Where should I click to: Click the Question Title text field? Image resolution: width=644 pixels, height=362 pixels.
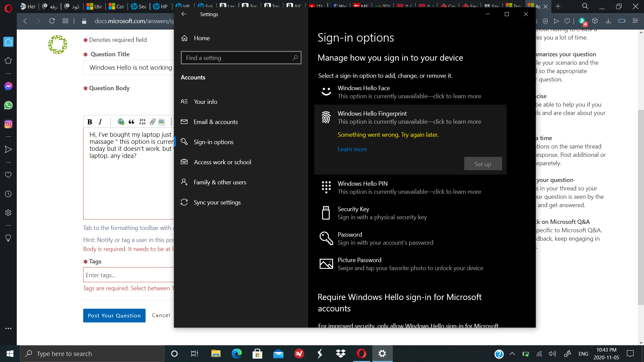[x=129, y=68]
